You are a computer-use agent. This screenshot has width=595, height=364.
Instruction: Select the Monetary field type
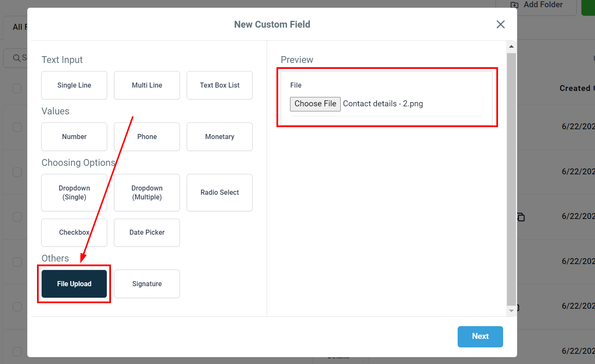(x=219, y=136)
